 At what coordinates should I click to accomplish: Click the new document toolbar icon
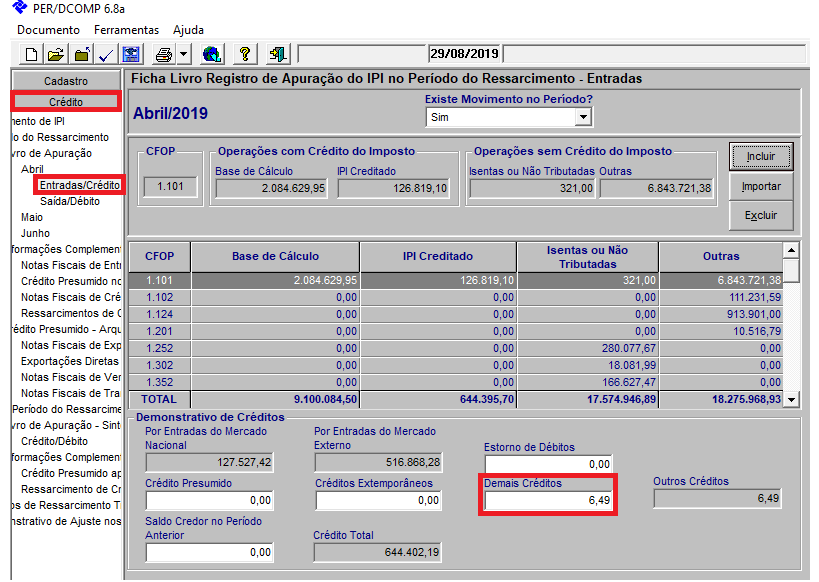pyautogui.click(x=31, y=54)
